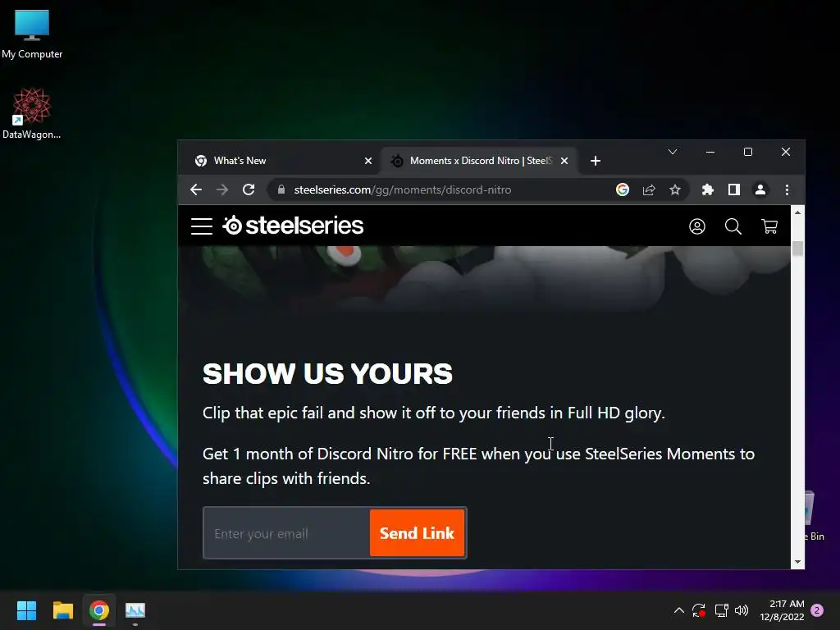Go back to the previous page

click(x=196, y=189)
